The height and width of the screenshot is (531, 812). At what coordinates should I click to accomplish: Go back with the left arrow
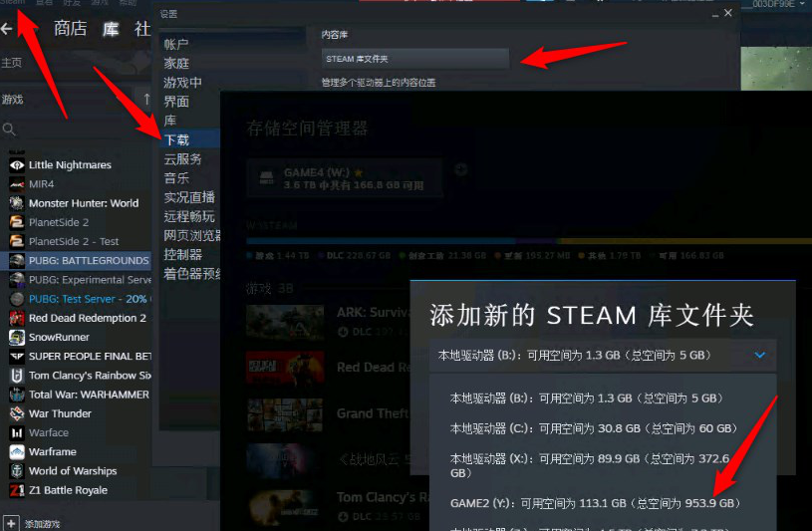(x=7, y=29)
